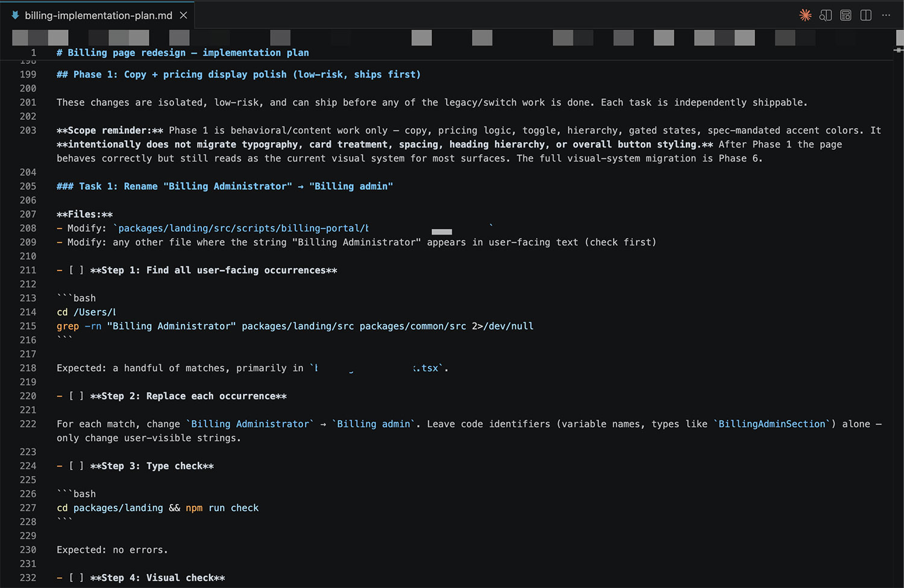Viewport: 904px width, 588px height.
Task: Open Claude Code from the orange starburst icon
Action: (805, 15)
